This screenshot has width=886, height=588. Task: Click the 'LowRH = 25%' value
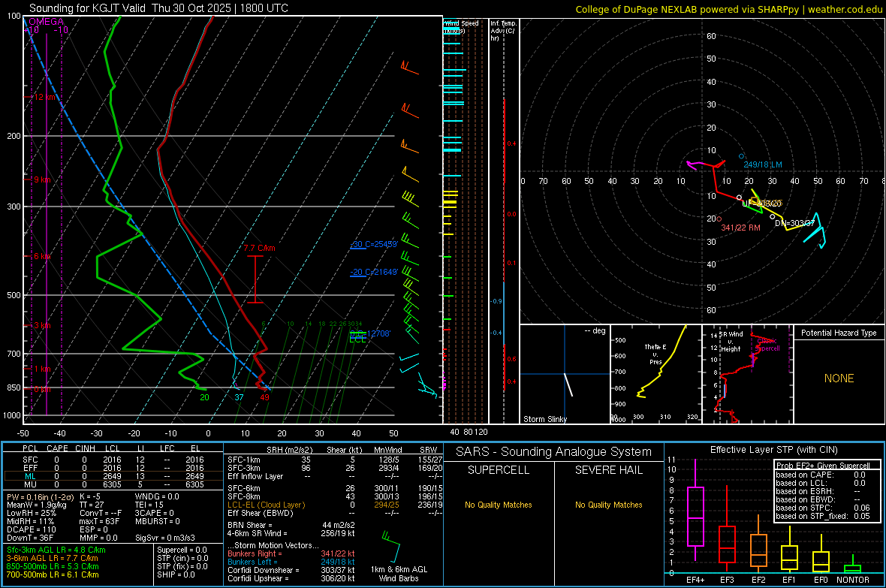click(x=32, y=513)
